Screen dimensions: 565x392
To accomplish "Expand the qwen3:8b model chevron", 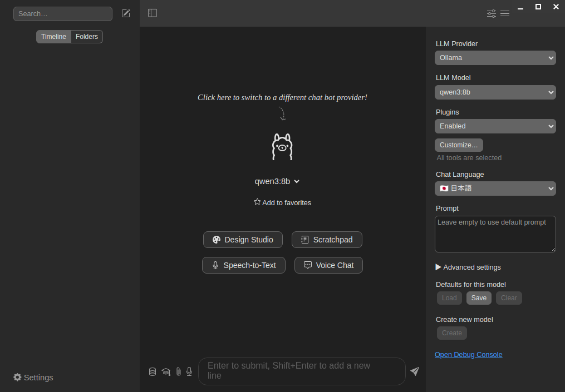I will tap(297, 181).
